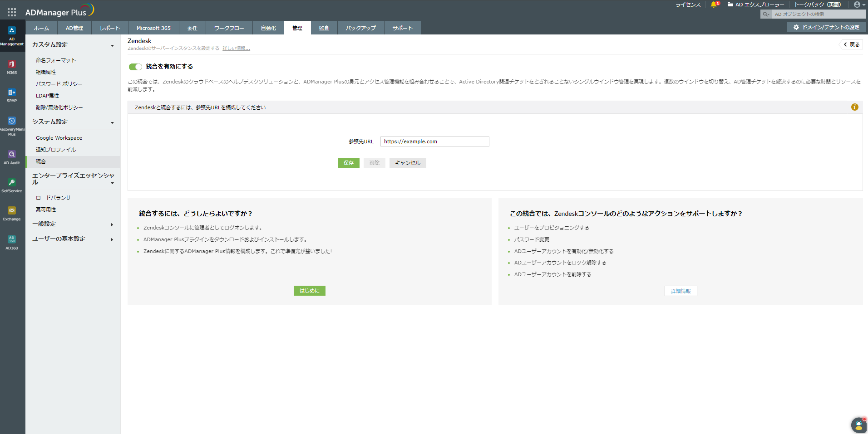868x434 pixels.
Task: Switch to the レポート tab
Action: pos(110,28)
